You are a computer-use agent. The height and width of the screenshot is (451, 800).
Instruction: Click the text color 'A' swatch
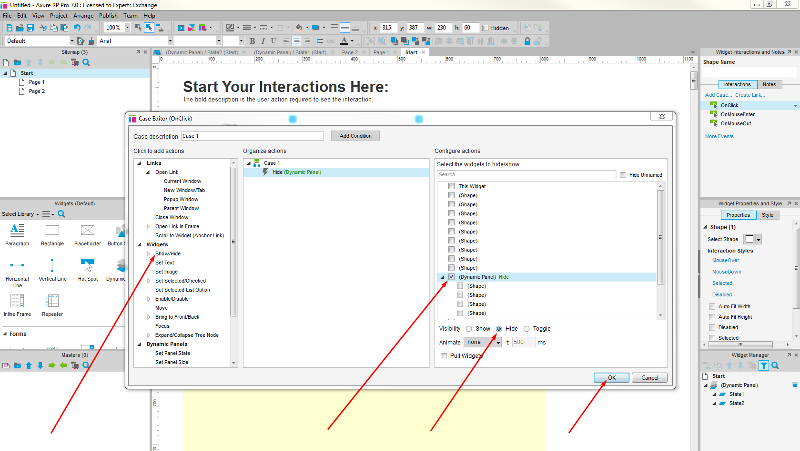click(x=344, y=41)
